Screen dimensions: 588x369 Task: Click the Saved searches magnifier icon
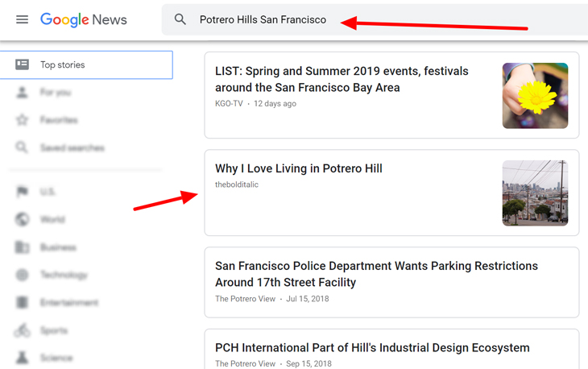coord(22,147)
